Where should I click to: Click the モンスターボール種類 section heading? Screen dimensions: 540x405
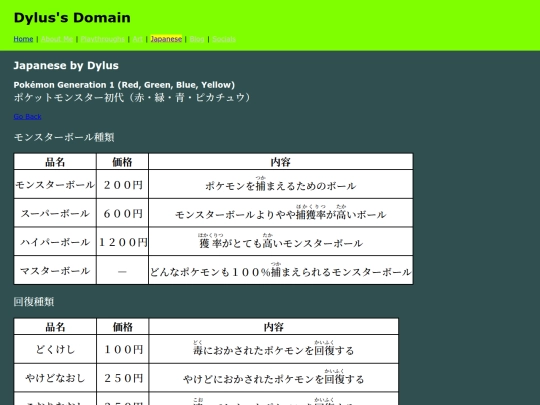pyautogui.click(x=64, y=137)
